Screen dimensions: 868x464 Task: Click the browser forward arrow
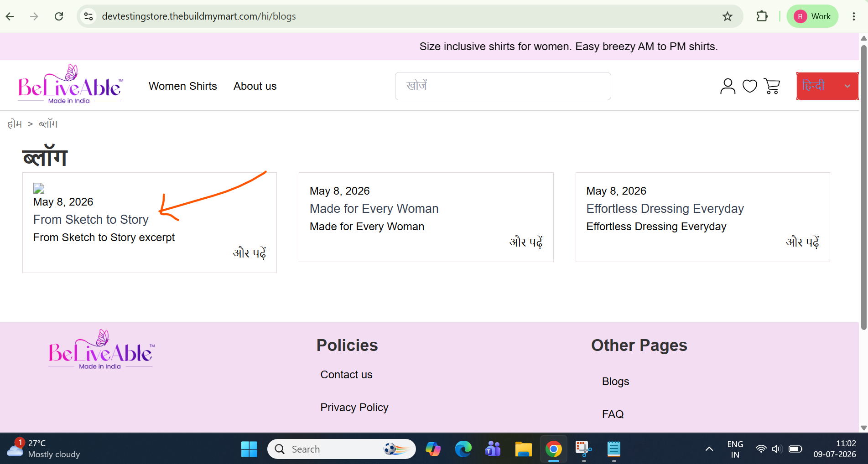coord(34,16)
